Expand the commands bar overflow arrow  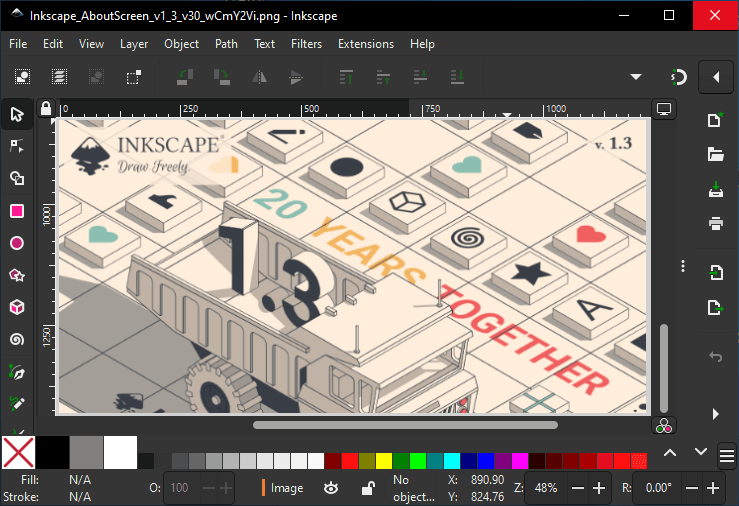[715, 413]
